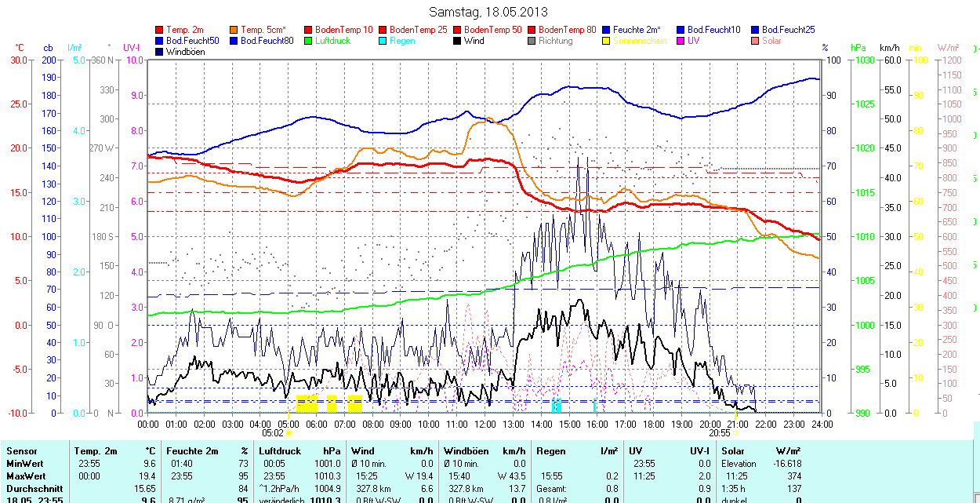
Task: Select the Windböen column header in table
Action: pos(466,451)
